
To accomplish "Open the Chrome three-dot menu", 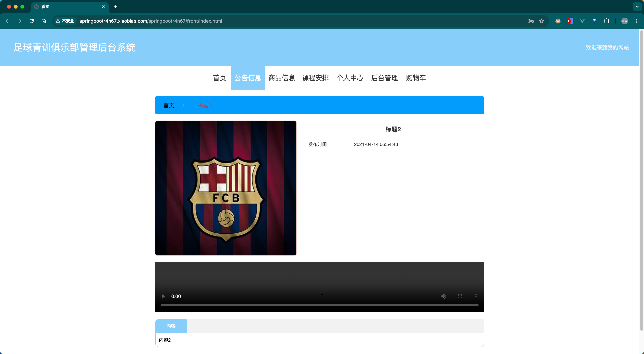I will (x=637, y=21).
